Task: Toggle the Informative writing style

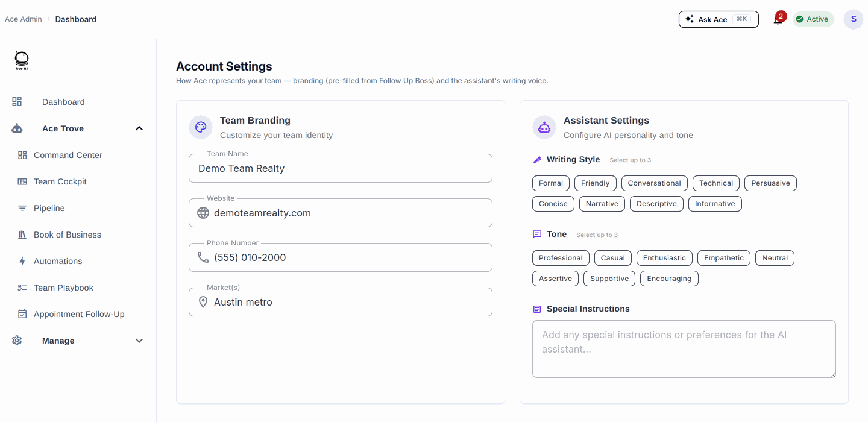Action: [x=715, y=204]
